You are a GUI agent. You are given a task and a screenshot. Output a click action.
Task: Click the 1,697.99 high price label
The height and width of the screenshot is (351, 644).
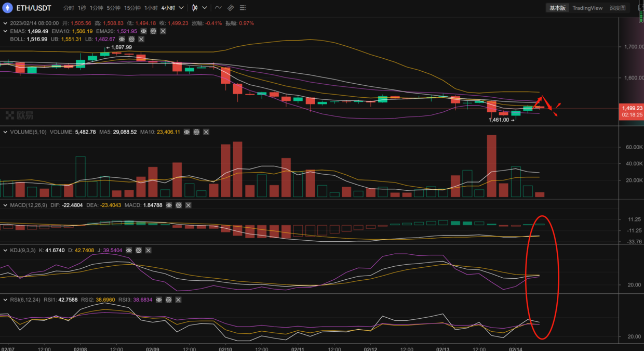[x=122, y=47]
